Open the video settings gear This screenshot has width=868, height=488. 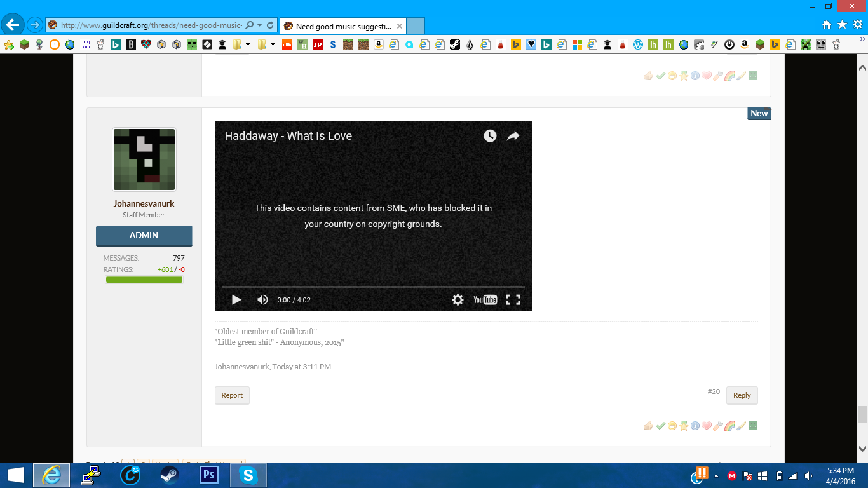point(458,300)
